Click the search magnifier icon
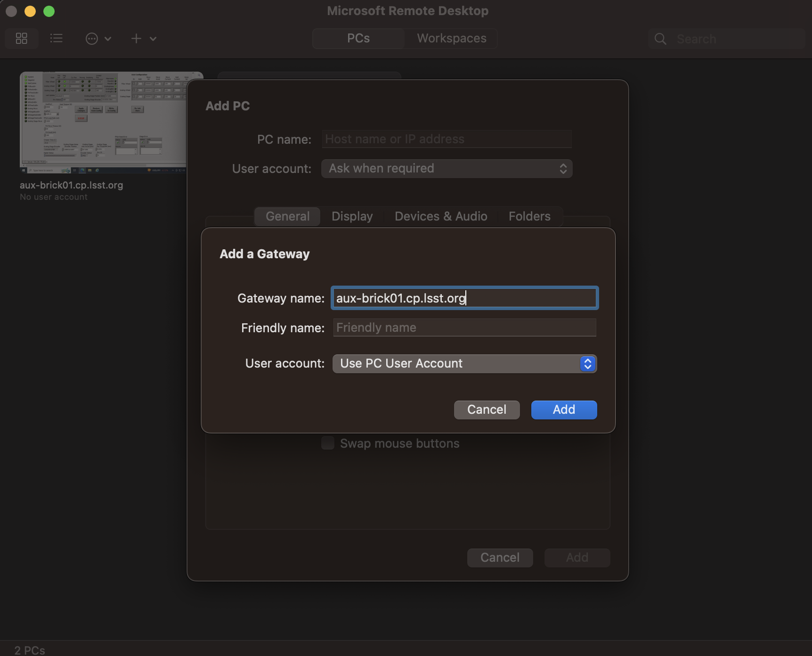The height and width of the screenshot is (656, 812). coord(660,39)
